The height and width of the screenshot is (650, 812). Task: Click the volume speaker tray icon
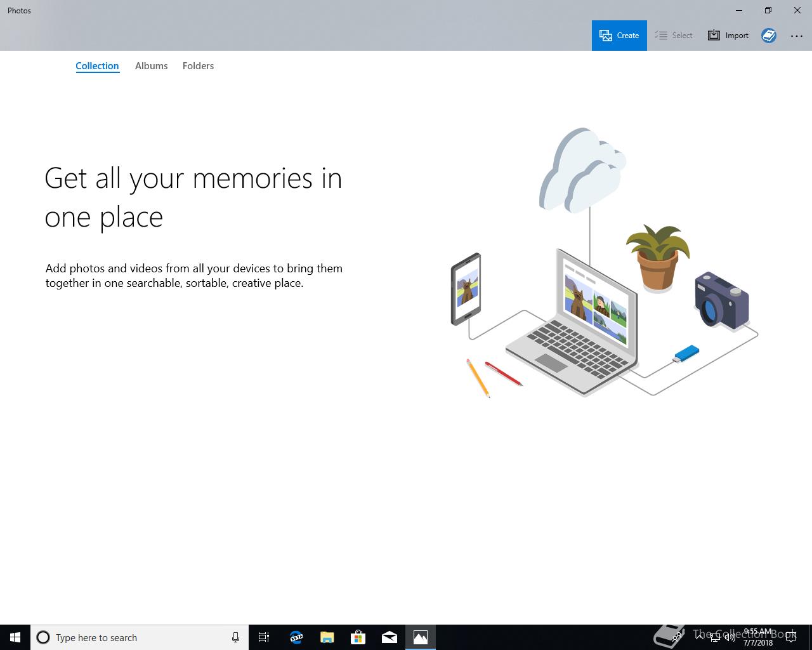pyautogui.click(x=730, y=637)
